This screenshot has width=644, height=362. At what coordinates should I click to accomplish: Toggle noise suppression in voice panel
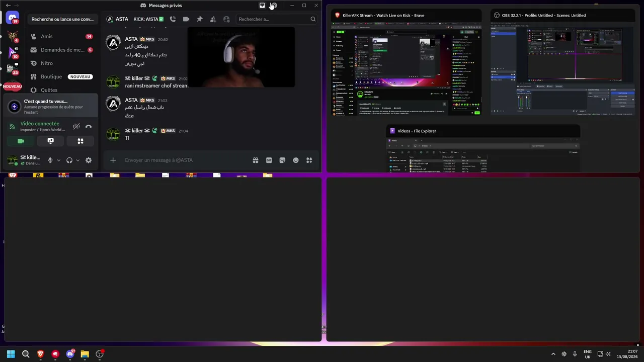tap(76, 127)
